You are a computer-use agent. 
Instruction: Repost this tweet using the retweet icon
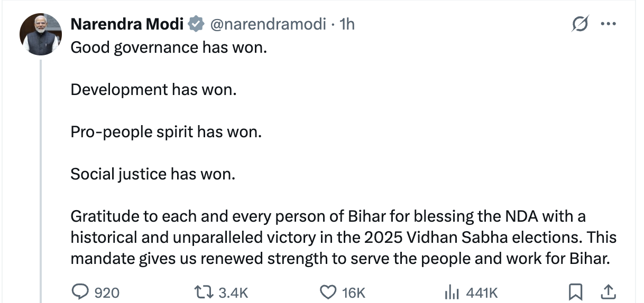202,292
